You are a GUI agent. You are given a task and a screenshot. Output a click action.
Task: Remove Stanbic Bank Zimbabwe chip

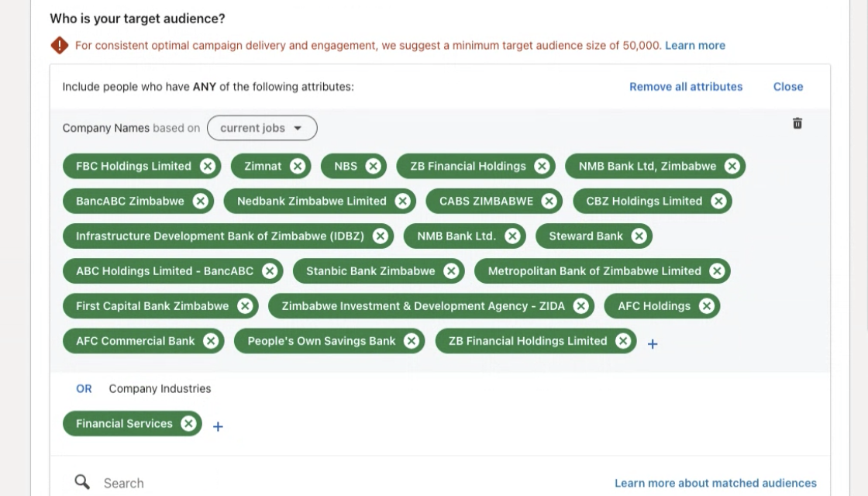[x=451, y=271]
